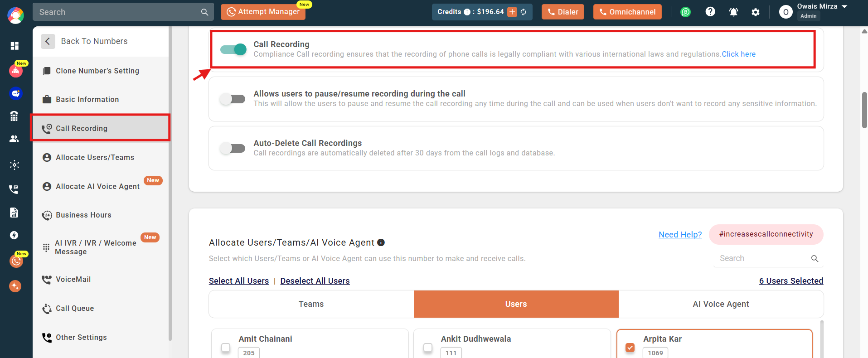Open the orange sparkle icon in left rail

click(15, 286)
